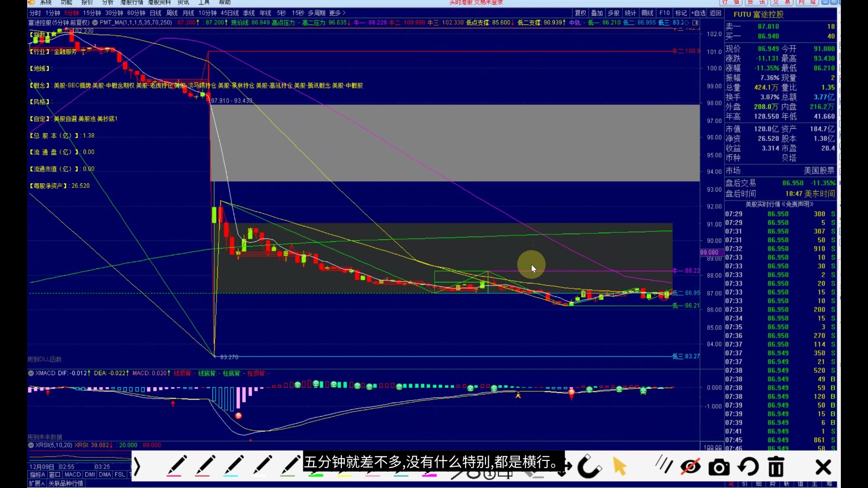Click the 多股 button
This screenshot has width=868, height=488.
(614, 13)
